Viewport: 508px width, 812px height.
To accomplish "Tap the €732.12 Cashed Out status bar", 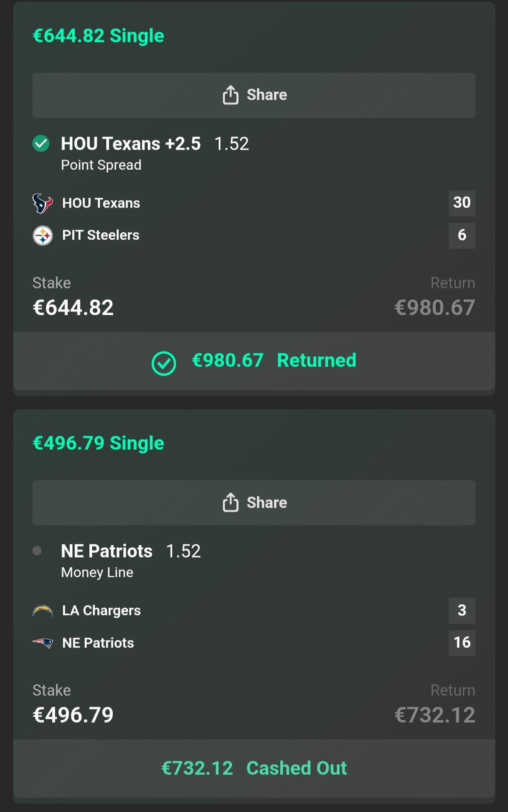I will (x=254, y=768).
